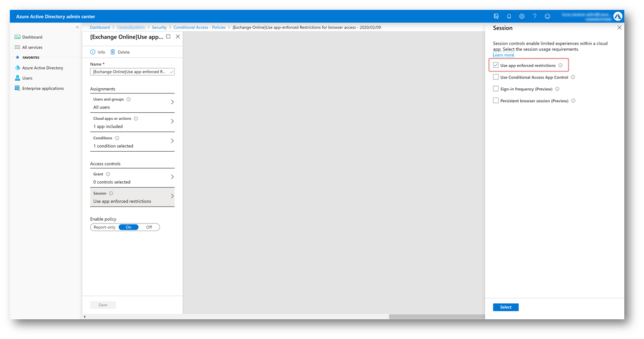Click the Delete trash icon in the policy toolbar

(113, 52)
